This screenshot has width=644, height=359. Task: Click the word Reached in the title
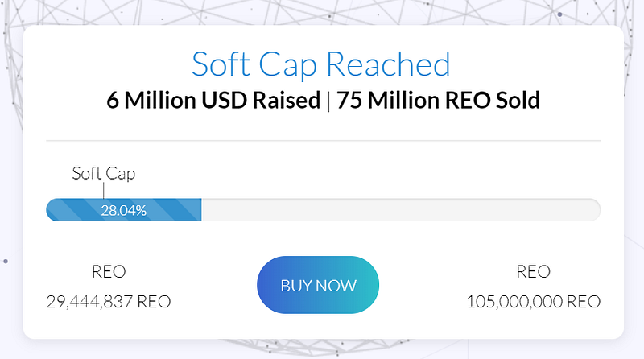[x=388, y=64]
